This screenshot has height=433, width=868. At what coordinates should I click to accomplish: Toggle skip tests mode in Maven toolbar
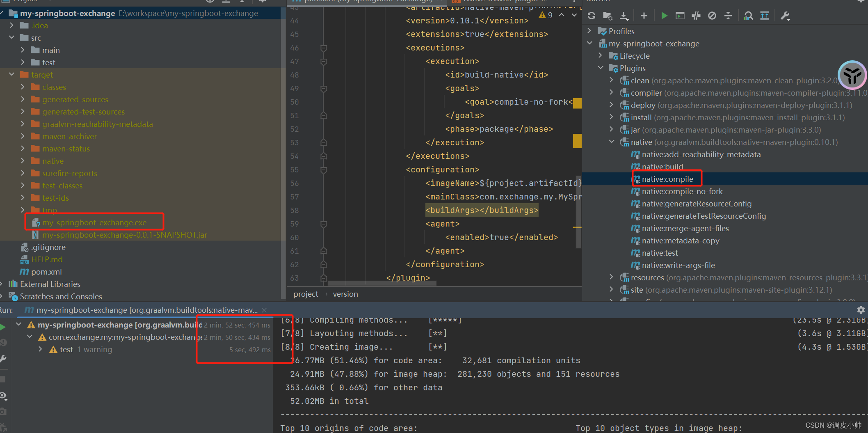696,16
